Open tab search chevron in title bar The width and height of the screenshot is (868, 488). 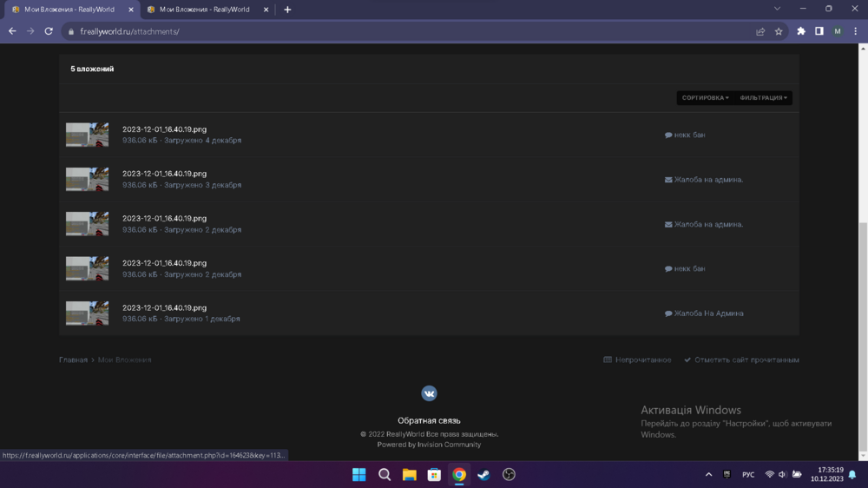[x=777, y=9]
